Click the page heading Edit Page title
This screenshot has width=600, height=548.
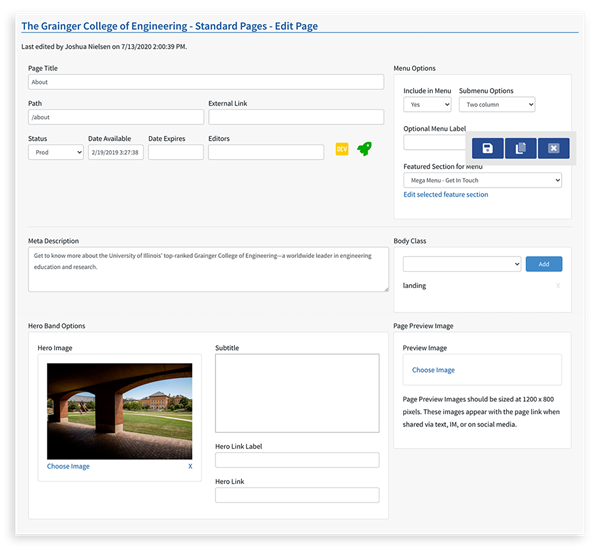(170, 26)
